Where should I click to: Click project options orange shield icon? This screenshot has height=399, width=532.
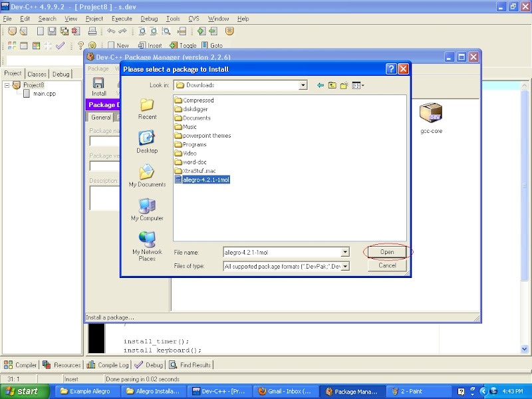point(229,31)
